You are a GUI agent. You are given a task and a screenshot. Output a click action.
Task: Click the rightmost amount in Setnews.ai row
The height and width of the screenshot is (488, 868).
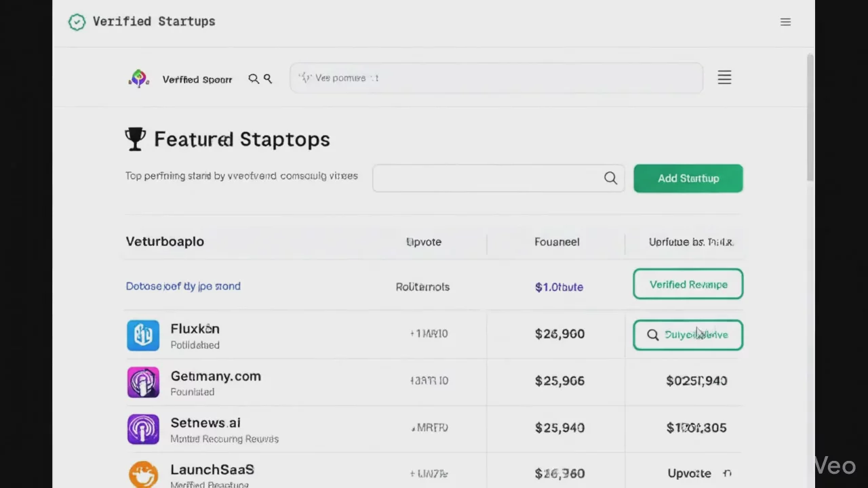[696, 428]
